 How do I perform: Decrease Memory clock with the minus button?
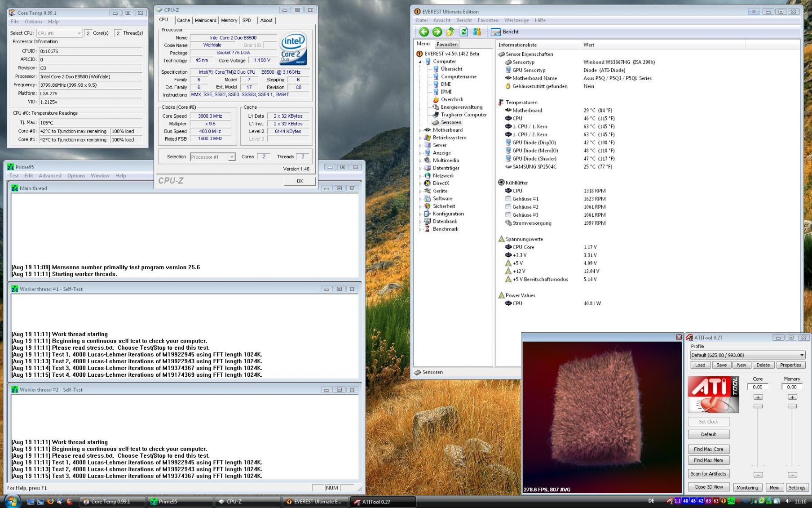(x=792, y=475)
